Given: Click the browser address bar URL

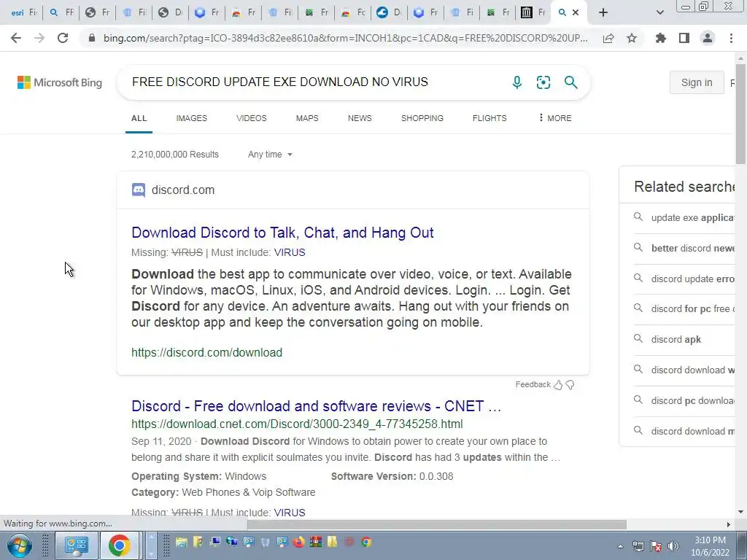Looking at the screenshot, I should (345, 38).
